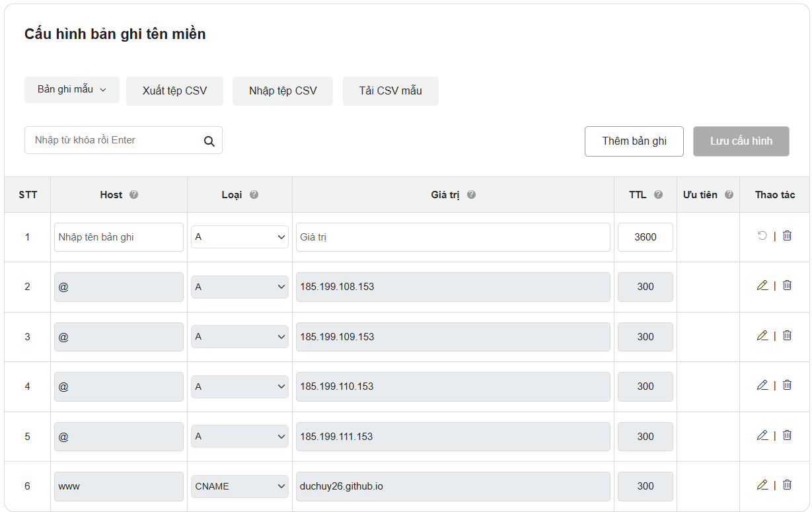Click the TTL input showing 3600
Viewport: 812px width, 512px height.
[645, 237]
